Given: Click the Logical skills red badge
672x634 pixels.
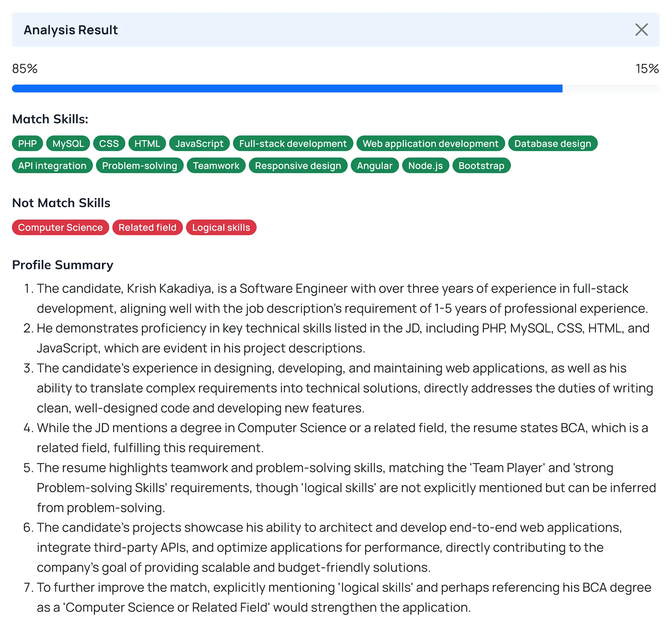Looking at the screenshot, I should pyautogui.click(x=221, y=228).
